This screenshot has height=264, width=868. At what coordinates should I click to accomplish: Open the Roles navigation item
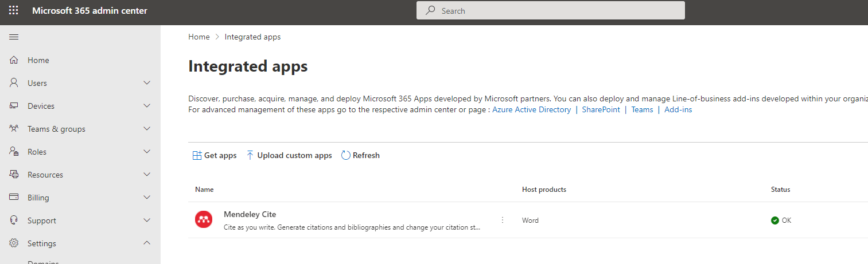37,152
